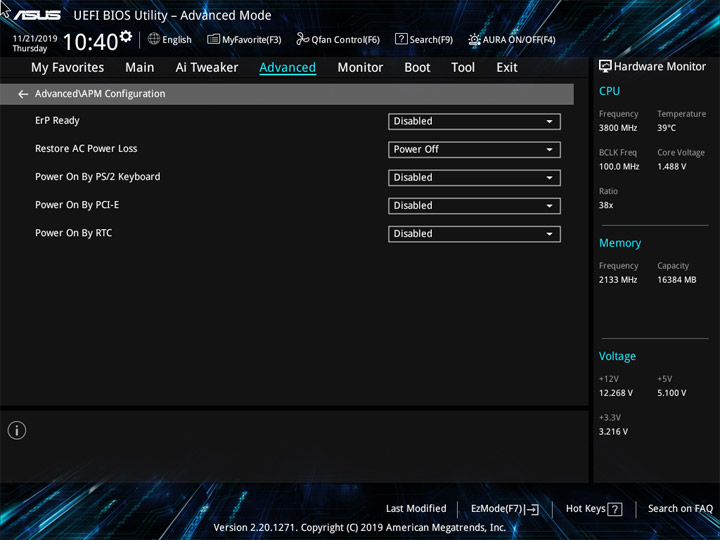Click Search on FAQ link
The width and height of the screenshot is (720, 540).
(680, 509)
